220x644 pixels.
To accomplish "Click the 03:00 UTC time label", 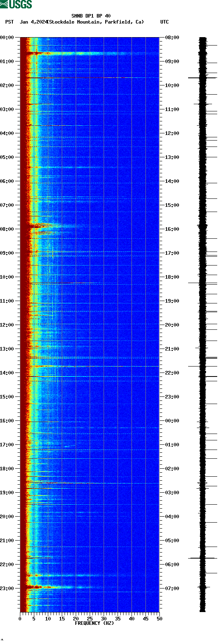I will point(172,493).
